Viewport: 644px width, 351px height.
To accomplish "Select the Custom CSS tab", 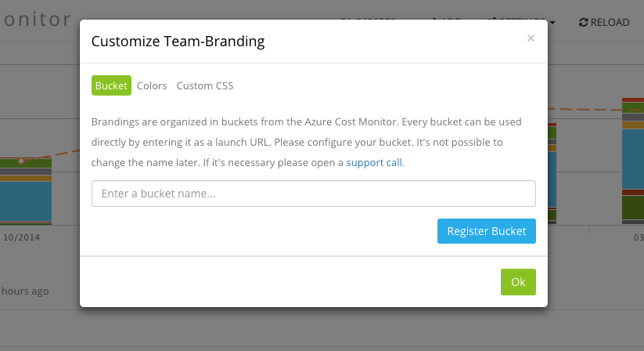I will [x=204, y=85].
